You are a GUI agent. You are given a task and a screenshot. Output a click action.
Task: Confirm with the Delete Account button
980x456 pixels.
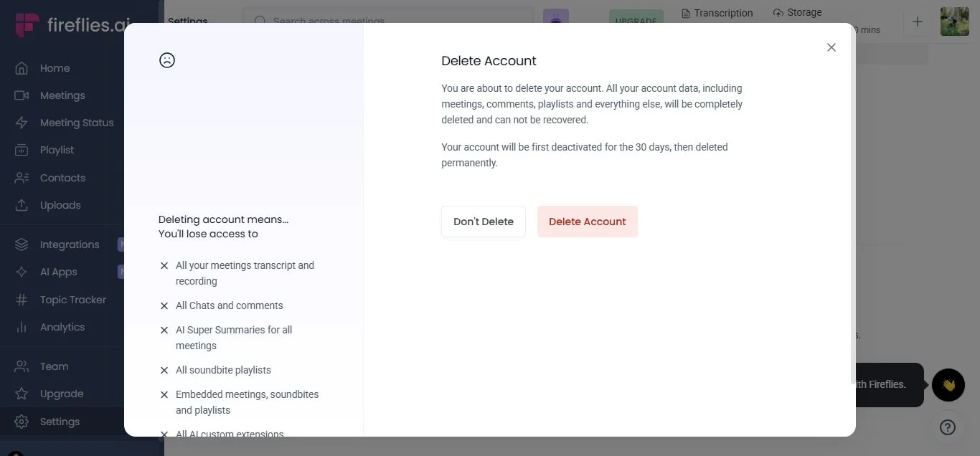[x=587, y=222]
